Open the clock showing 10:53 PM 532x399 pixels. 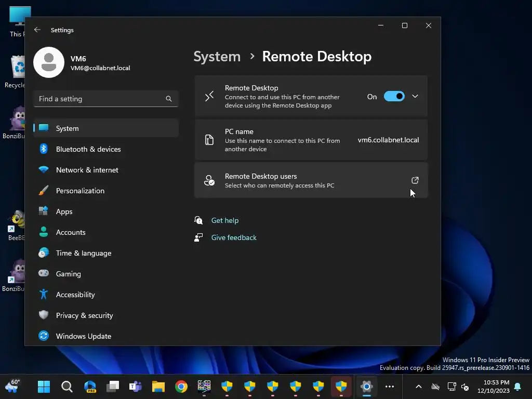coord(494,387)
